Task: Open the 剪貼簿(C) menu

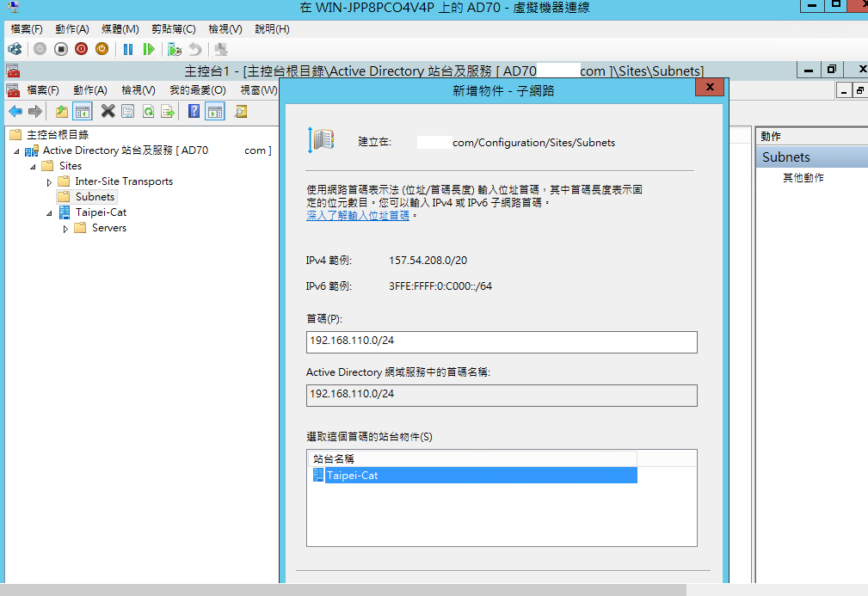Action: pos(174,28)
